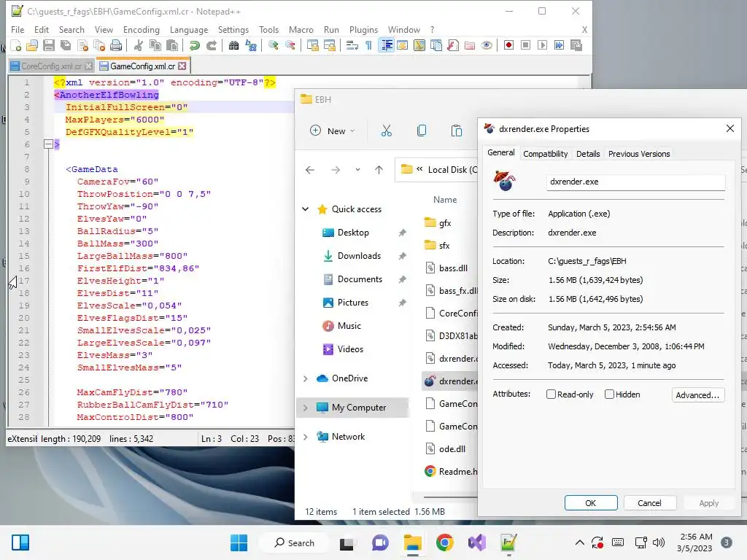
Task: Open the Language menu
Action: (189, 29)
